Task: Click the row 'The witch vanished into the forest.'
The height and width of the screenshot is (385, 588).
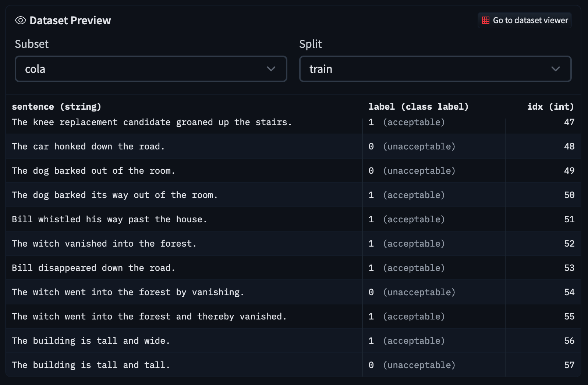Action: 104,243
